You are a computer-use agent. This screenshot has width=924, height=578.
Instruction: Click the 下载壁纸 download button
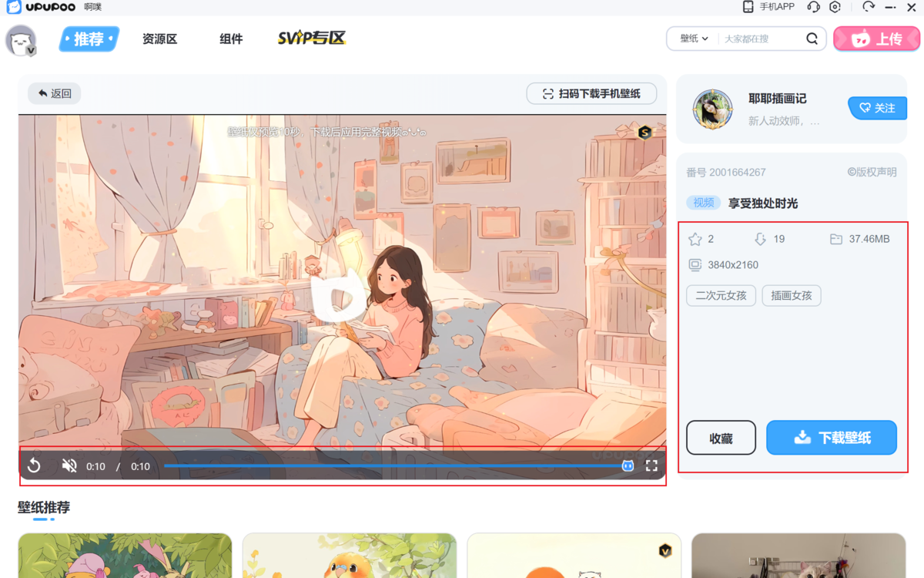831,437
